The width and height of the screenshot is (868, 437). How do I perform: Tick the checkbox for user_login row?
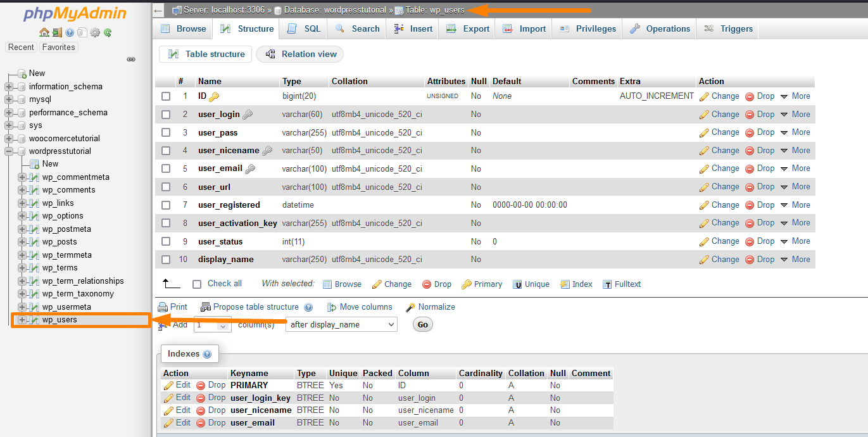tap(166, 115)
